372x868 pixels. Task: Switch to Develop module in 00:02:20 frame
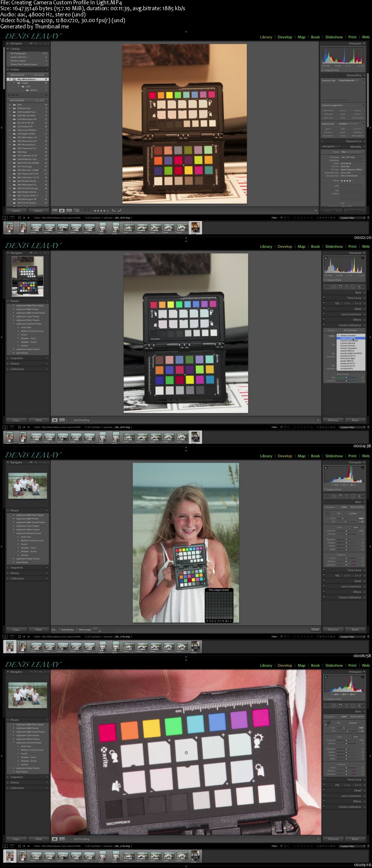point(285,37)
